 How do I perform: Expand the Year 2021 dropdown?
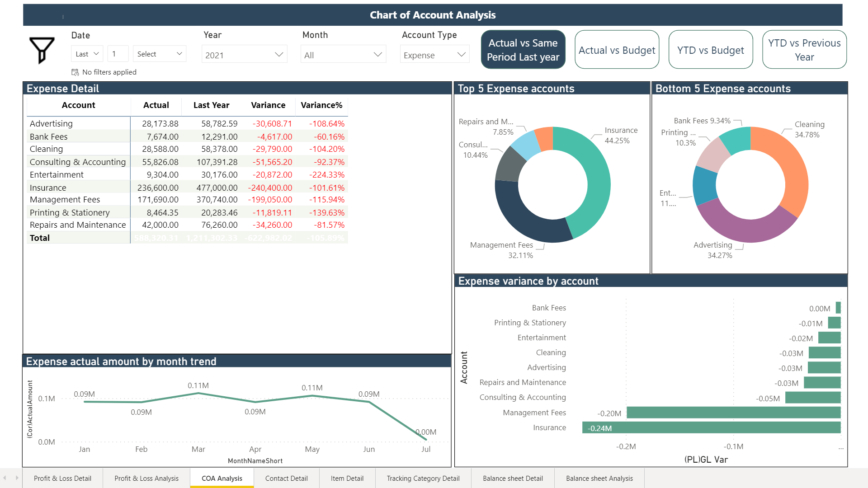245,55
